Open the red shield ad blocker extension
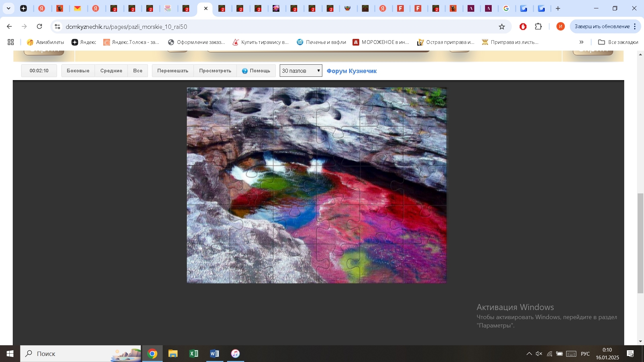This screenshot has height=362, width=644. pyautogui.click(x=523, y=26)
